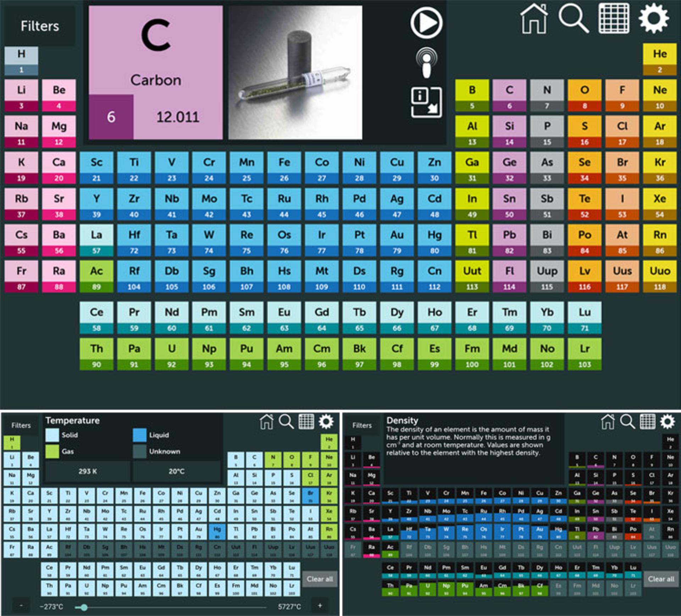Open the element info details icon
Image resolution: width=681 pixels, height=616 pixels.
tap(426, 102)
